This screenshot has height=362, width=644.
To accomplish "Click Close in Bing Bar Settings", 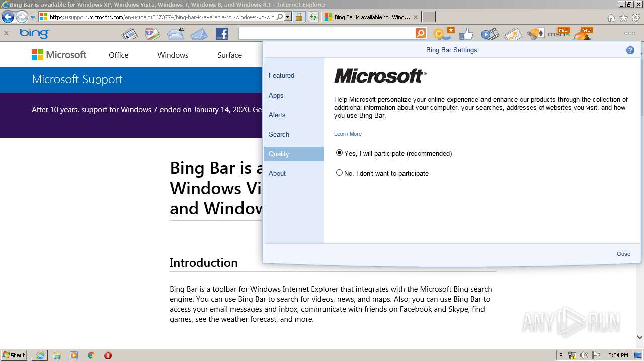I will tap(623, 254).
